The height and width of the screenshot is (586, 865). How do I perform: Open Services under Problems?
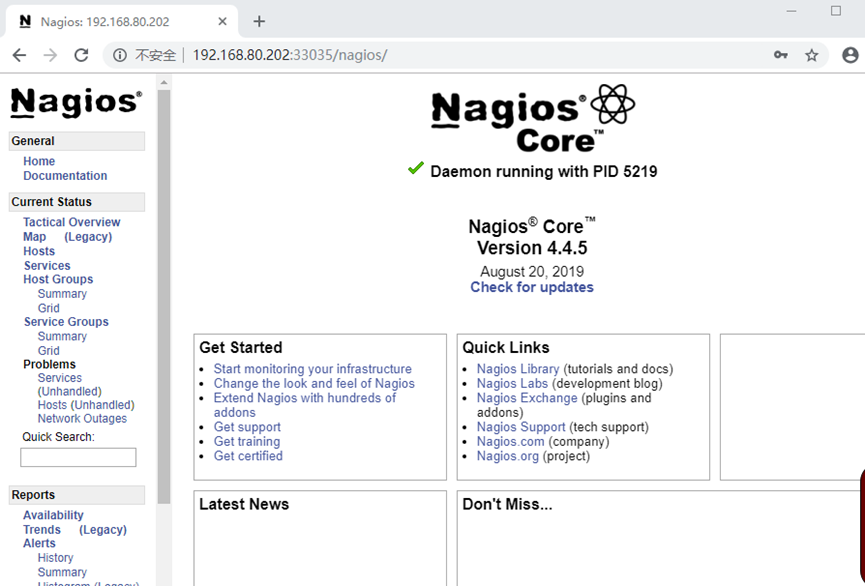tap(60, 378)
